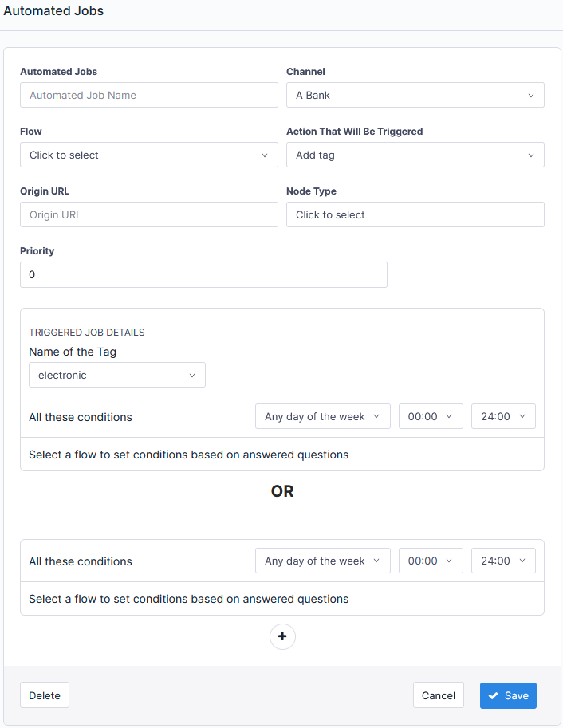This screenshot has height=728, width=563.
Task: Open Name of the Tag dropdown
Action: pyautogui.click(x=116, y=375)
